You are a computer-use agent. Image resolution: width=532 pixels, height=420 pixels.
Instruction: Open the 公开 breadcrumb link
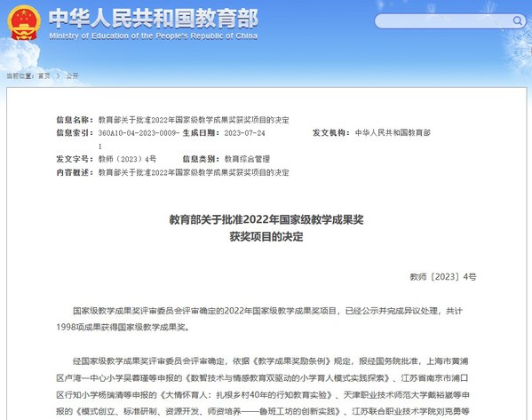coord(72,76)
